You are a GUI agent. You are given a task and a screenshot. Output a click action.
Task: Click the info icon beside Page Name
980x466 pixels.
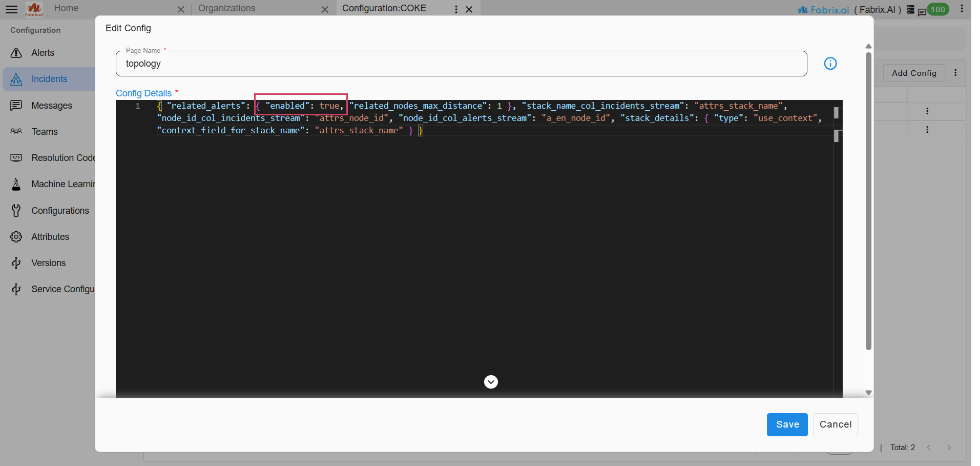[830, 64]
